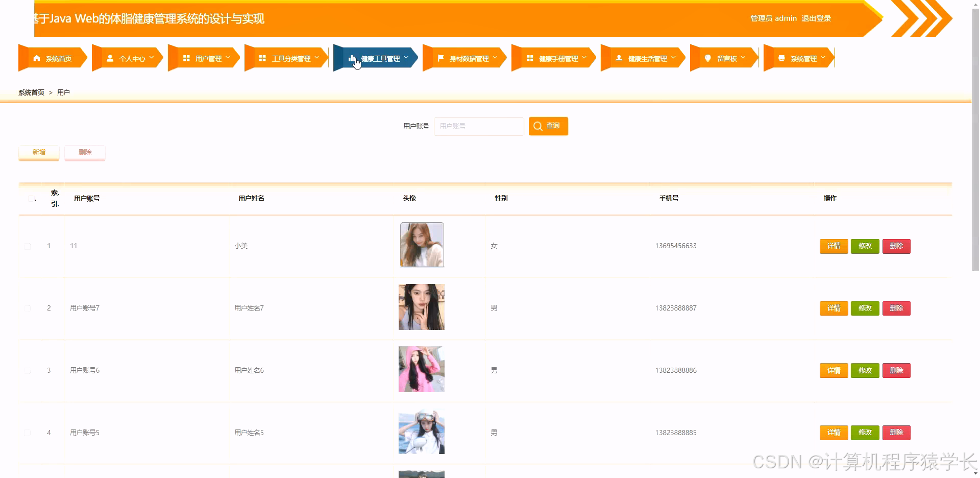Click 删除 for user 小美
The height and width of the screenshot is (478, 980).
pyautogui.click(x=896, y=246)
